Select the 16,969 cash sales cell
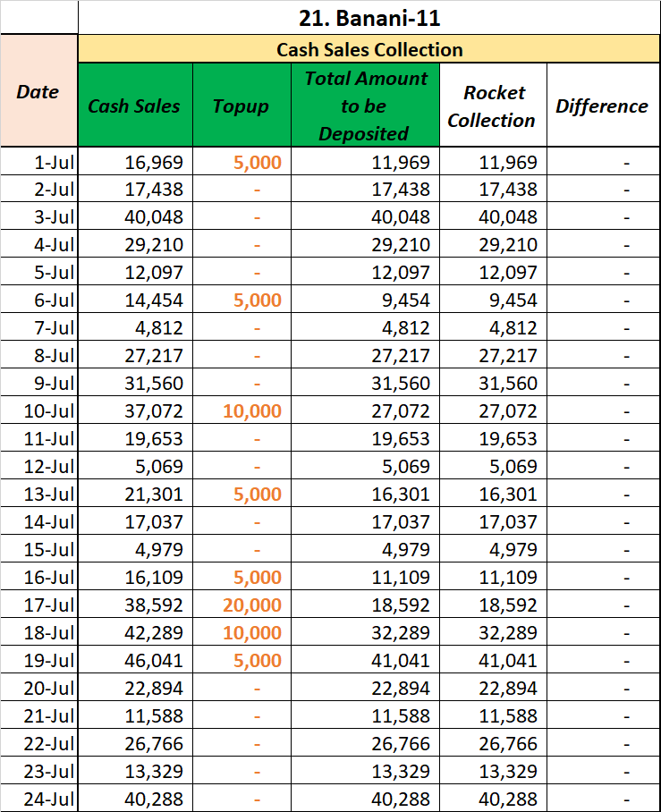This screenshot has width=661, height=812. coord(135,162)
